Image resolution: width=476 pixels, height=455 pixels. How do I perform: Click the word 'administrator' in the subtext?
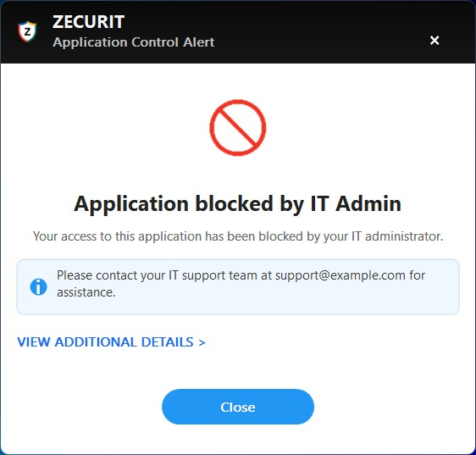click(404, 236)
